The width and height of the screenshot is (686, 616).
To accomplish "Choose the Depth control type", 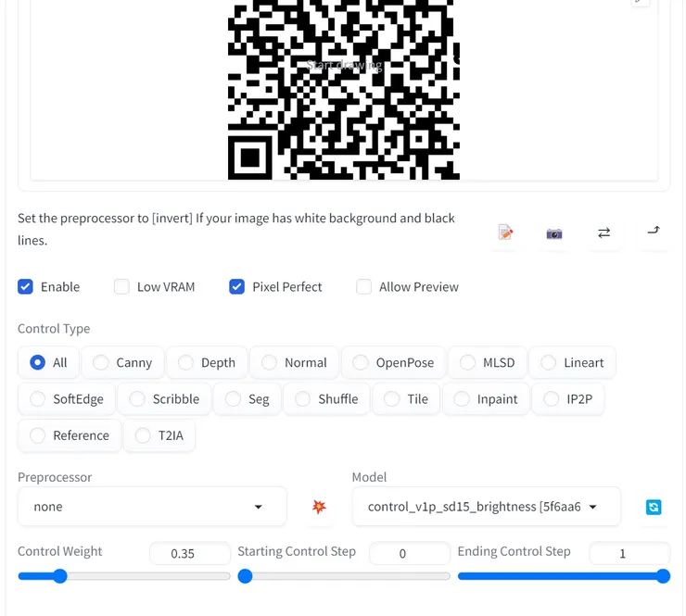I will (207, 362).
